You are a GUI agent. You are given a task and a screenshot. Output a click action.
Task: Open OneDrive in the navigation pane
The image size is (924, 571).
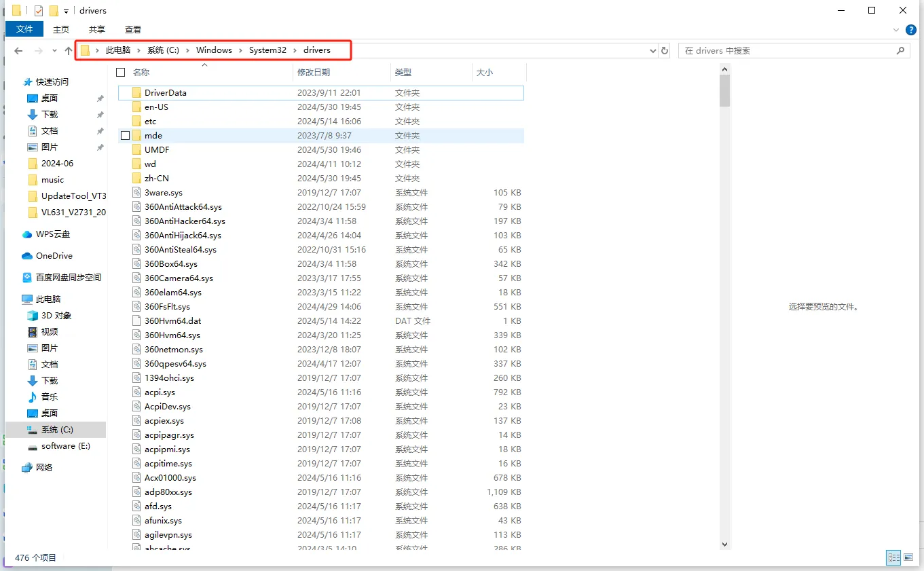[54, 256]
